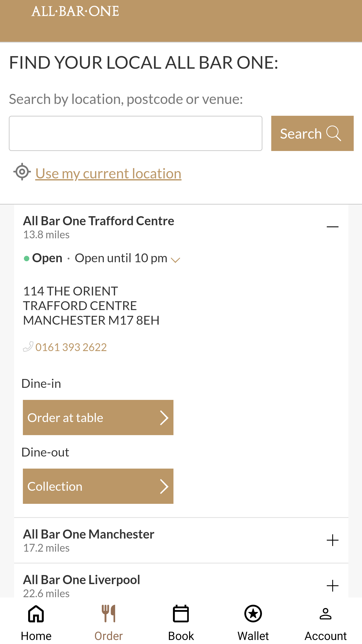Tap the Book calendar icon

181,614
